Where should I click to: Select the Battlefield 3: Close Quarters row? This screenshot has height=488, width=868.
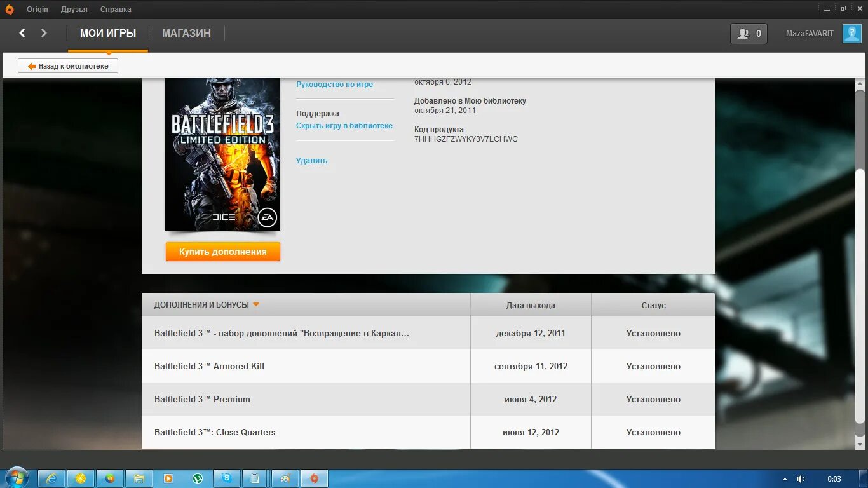428,432
